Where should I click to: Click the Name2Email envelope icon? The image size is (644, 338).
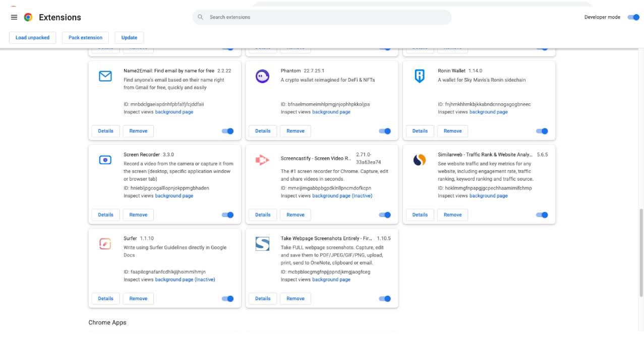(x=105, y=77)
